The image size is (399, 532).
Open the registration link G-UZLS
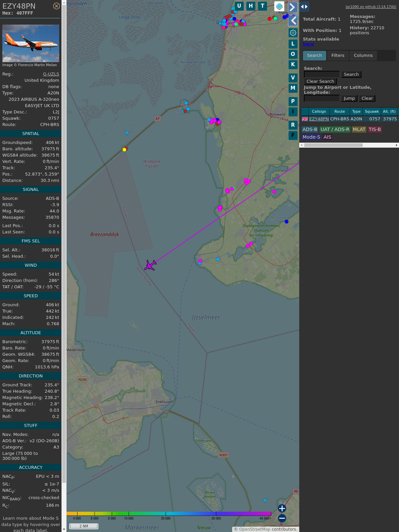51,74
